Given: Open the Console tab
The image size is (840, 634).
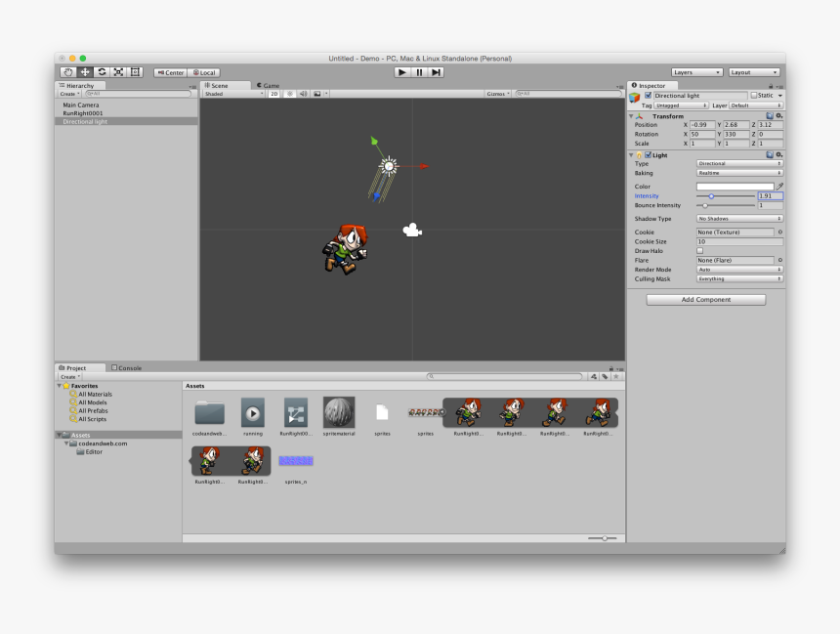Looking at the screenshot, I should tap(128, 367).
